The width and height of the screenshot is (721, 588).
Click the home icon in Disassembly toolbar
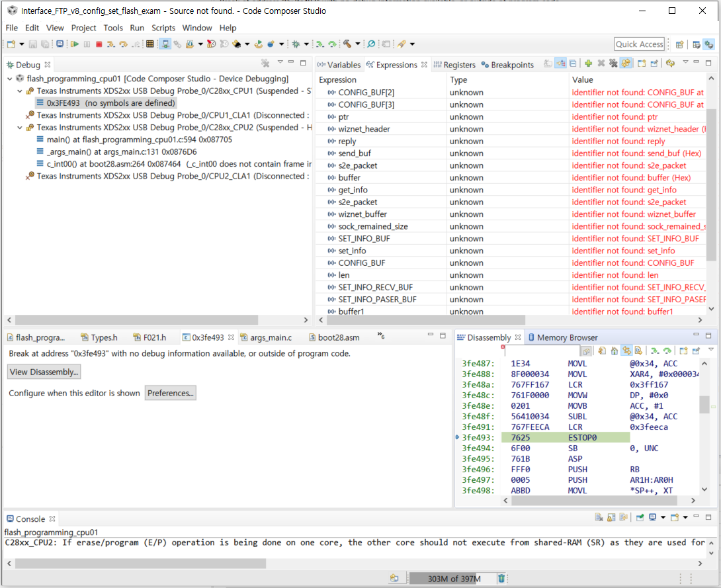(x=615, y=351)
